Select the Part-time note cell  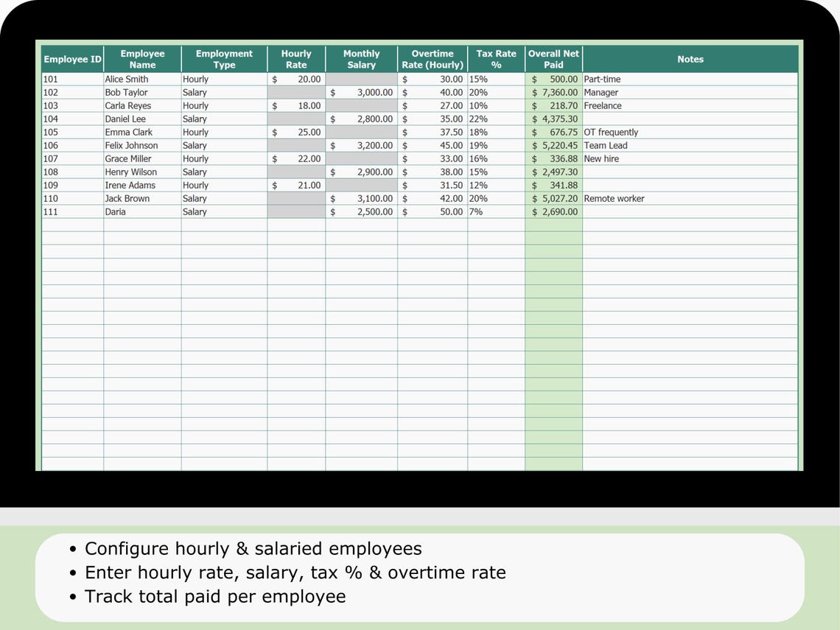[690, 79]
